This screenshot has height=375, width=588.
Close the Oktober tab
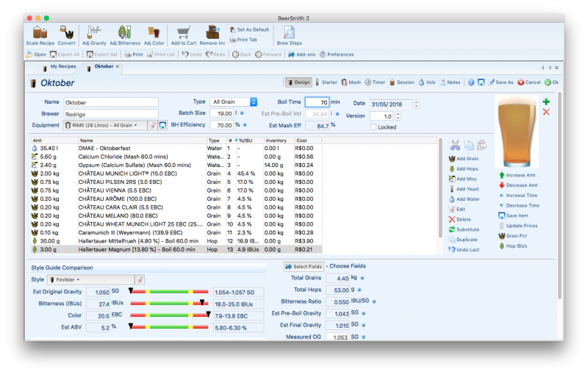(118, 67)
